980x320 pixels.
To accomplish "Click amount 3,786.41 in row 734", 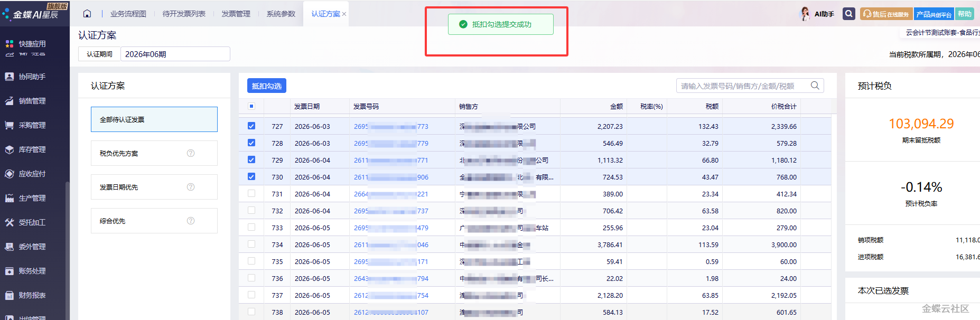I will point(610,244).
